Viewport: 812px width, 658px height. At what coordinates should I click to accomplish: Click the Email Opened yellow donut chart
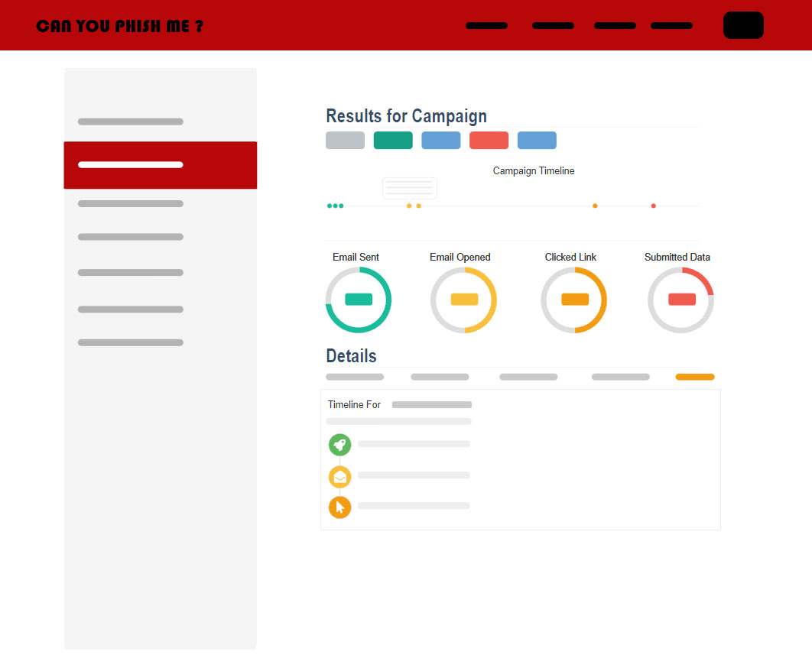463,300
